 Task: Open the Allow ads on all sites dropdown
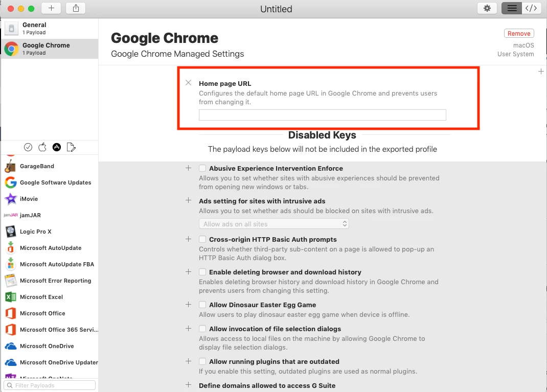pos(274,224)
